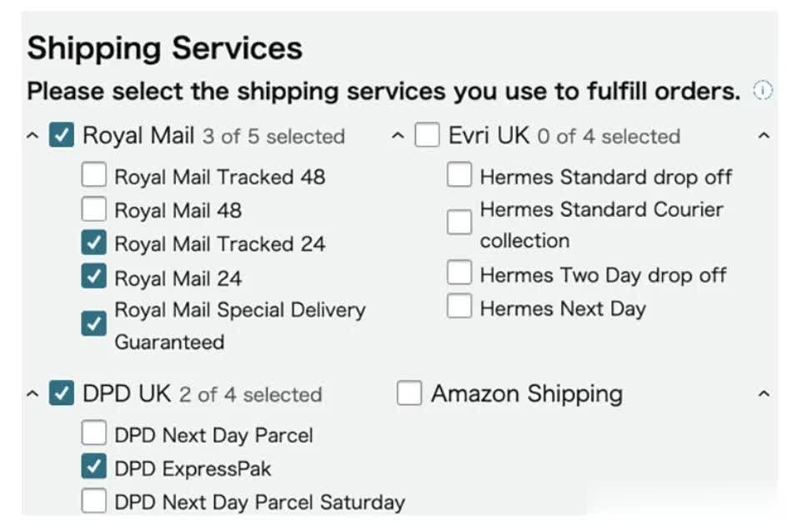Check DPD Next Day Parcel Saturday

tap(93, 500)
